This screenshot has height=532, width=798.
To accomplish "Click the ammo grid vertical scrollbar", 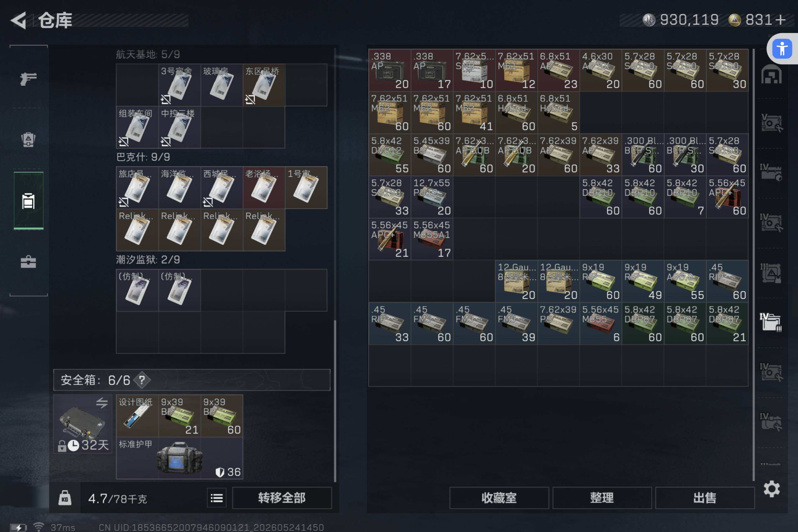I will [x=753, y=265].
